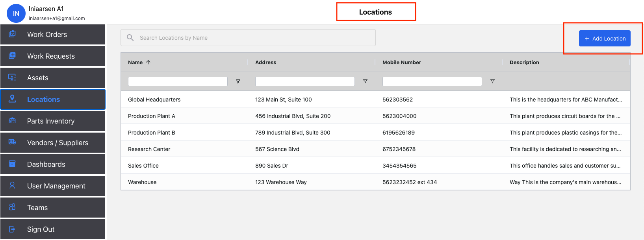Click the Dashboards archive box icon
644x240 pixels.
point(12,164)
